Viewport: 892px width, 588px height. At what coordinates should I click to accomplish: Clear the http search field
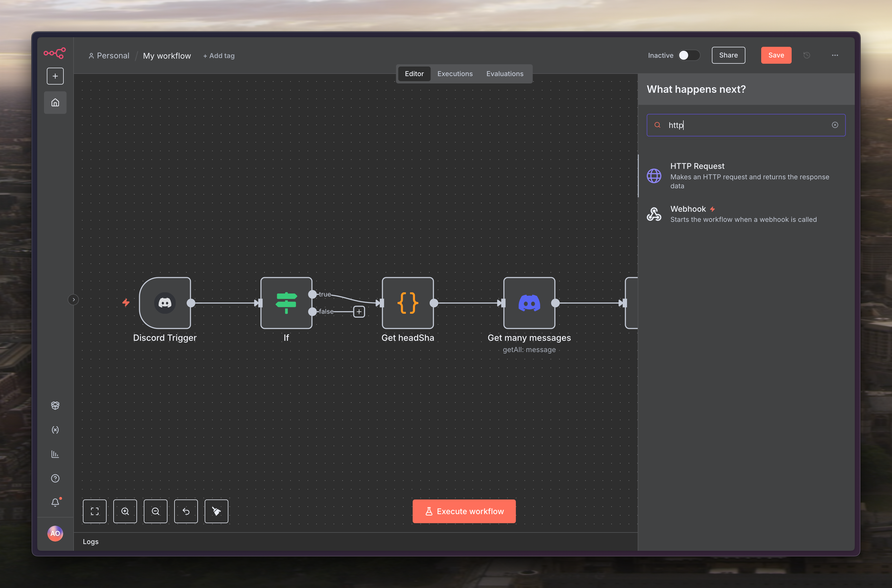point(835,125)
